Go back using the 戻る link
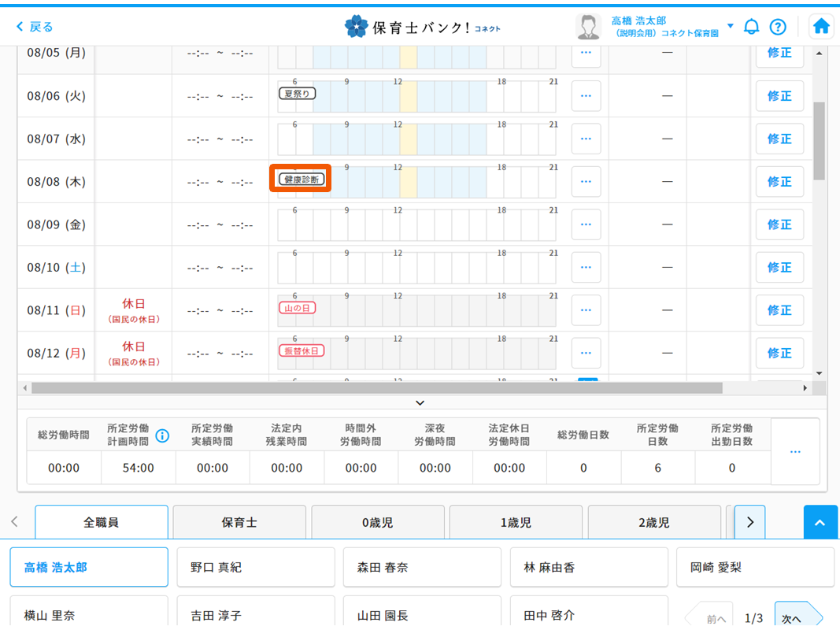This screenshot has height=630, width=840. [x=35, y=27]
